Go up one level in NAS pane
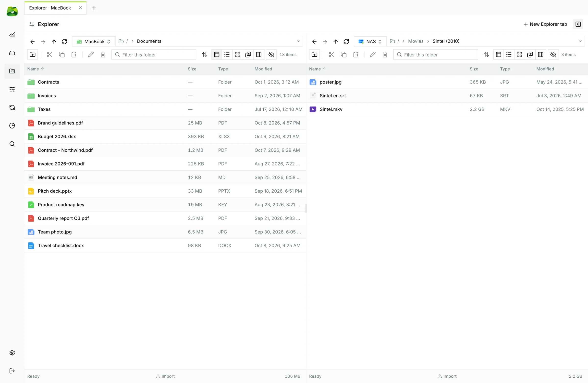 335,41
